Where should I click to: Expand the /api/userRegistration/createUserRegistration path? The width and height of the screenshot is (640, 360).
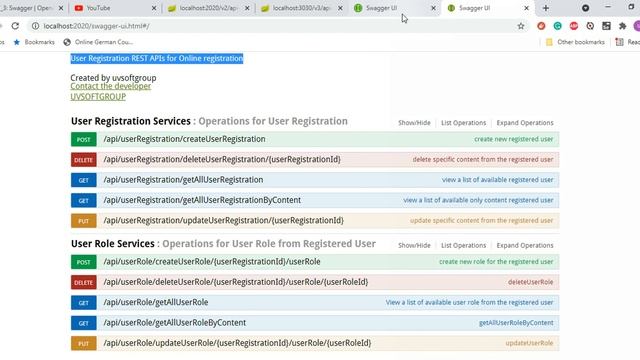tap(184, 139)
